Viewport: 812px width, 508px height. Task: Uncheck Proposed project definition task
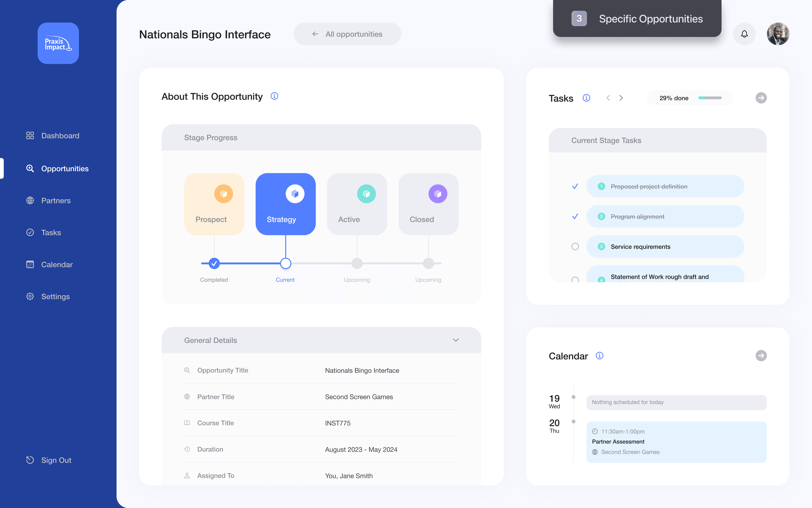575,186
